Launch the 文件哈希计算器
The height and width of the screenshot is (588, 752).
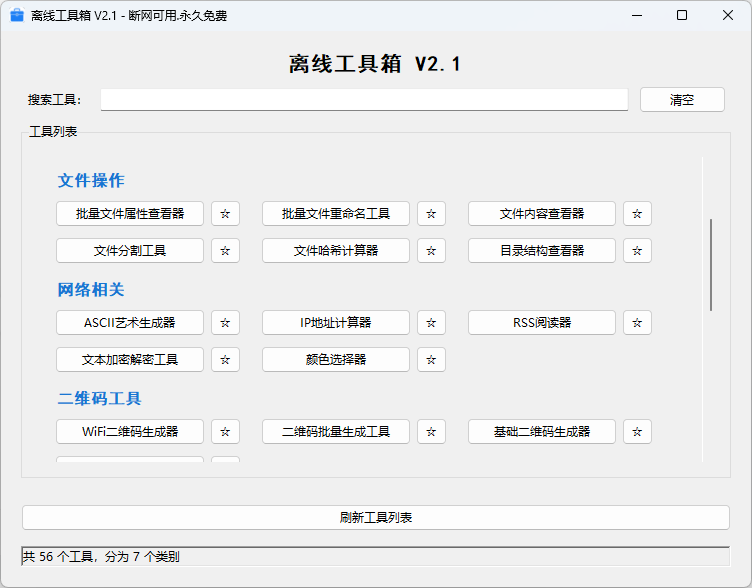click(336, 251)
